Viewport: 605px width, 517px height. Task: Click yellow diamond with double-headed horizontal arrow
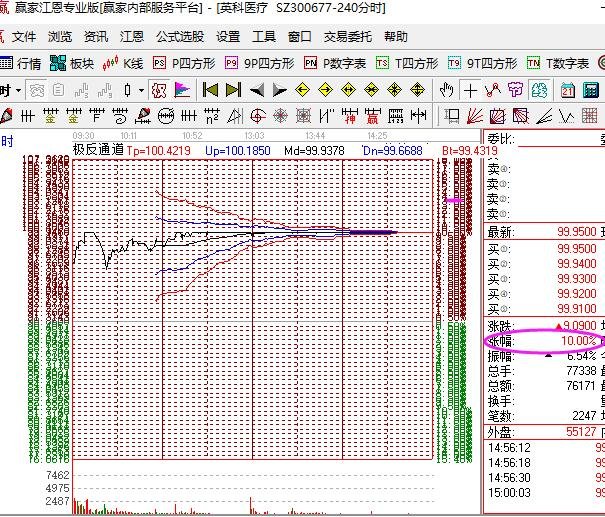click(348, 90)
